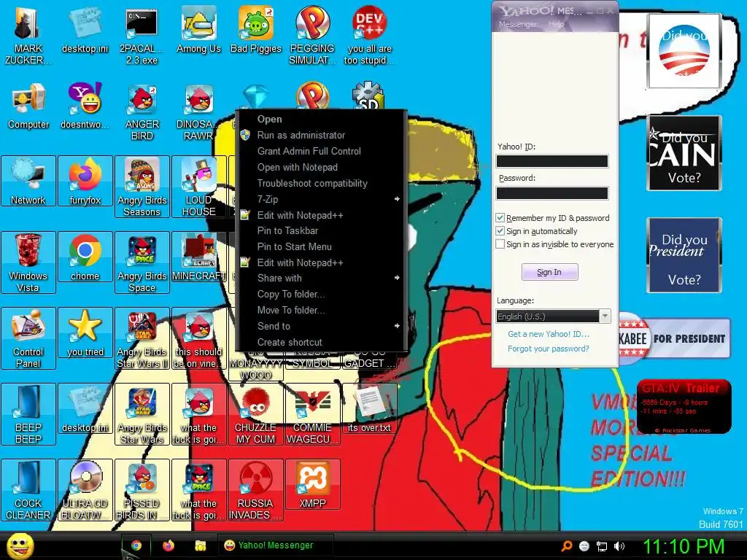Choose Pin to Taskbar

(x=321, y=230)
